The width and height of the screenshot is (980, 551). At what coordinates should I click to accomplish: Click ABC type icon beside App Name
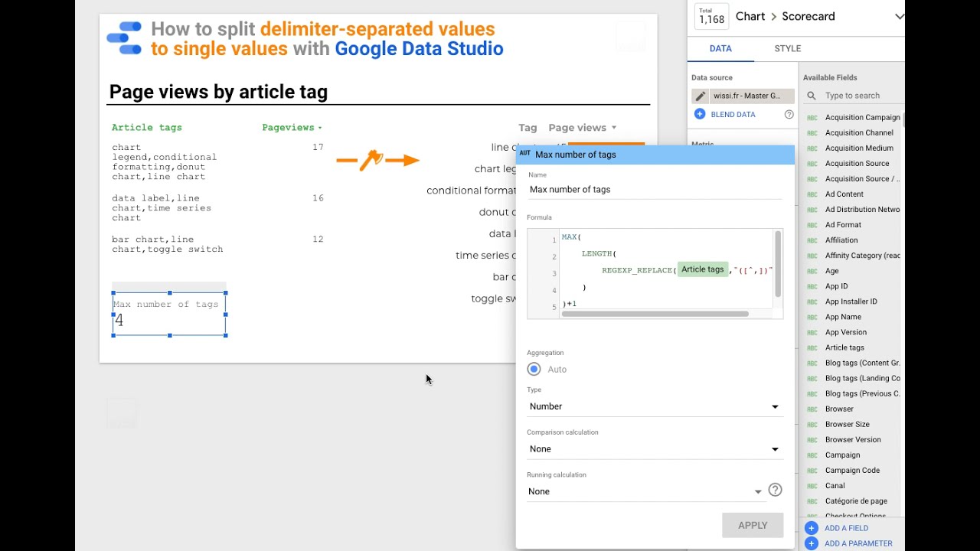812,317
